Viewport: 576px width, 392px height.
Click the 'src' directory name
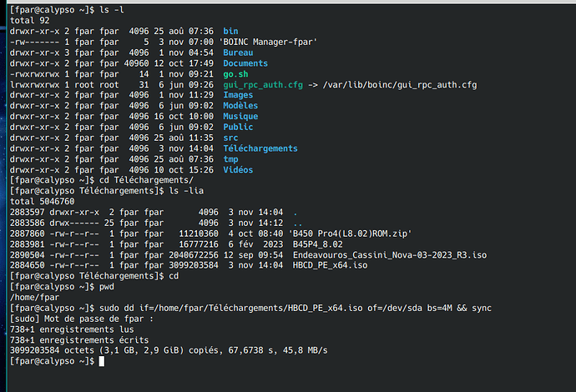point(230,138)
